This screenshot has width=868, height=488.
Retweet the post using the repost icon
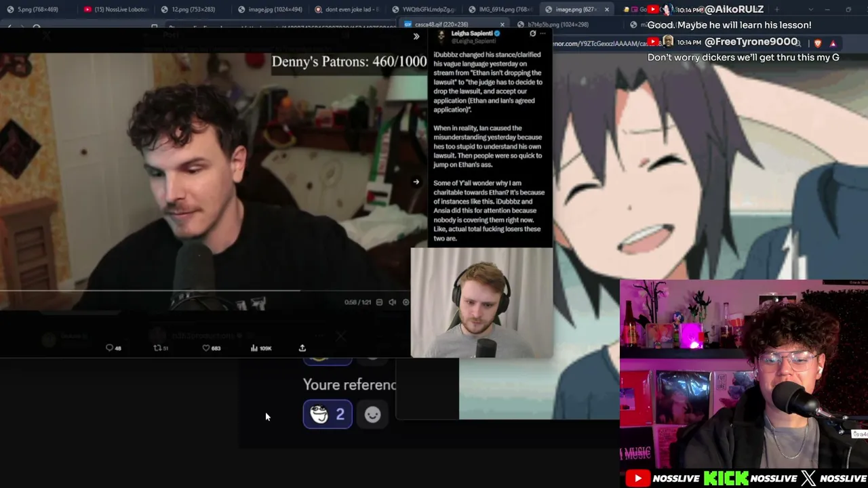click(x=161, y=348)
